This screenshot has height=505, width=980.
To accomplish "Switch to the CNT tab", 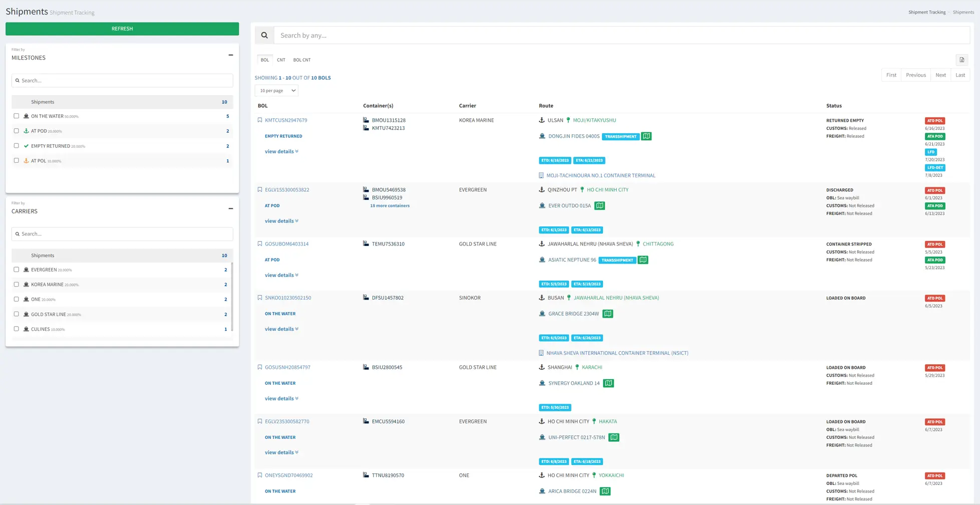I will tap(281, 60).
